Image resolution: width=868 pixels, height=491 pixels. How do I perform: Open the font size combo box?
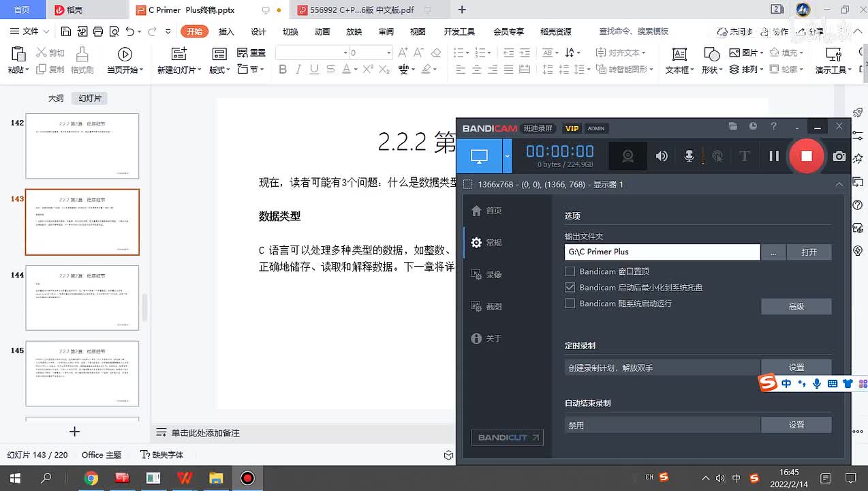coord(371,53)
